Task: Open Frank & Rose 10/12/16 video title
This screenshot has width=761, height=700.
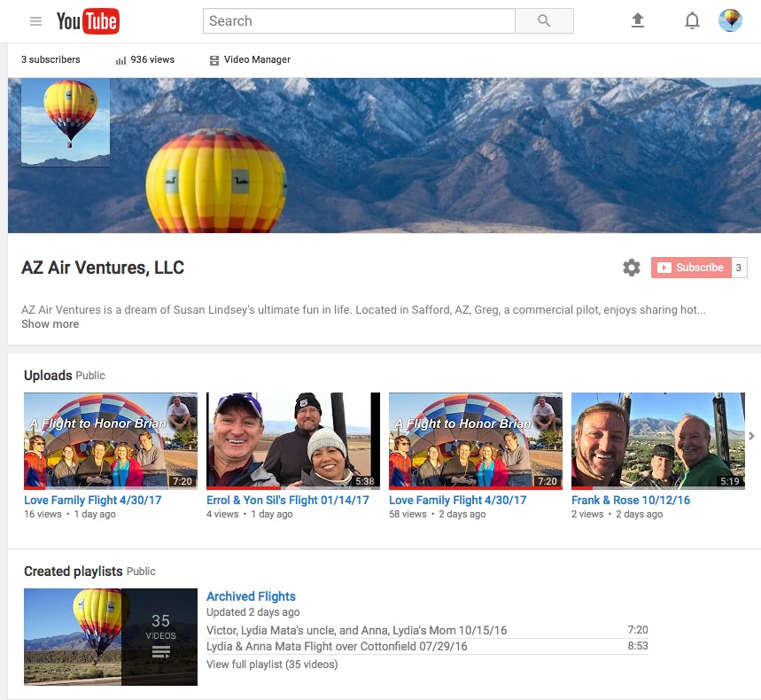Action: (630, 501)
